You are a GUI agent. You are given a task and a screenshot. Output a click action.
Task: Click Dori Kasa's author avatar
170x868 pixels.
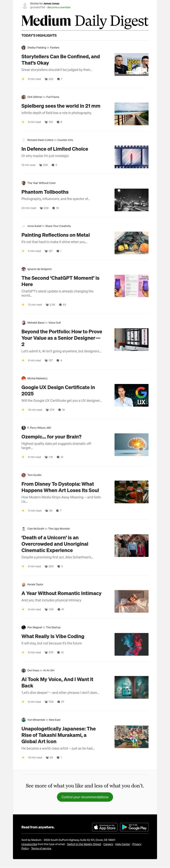23,670
